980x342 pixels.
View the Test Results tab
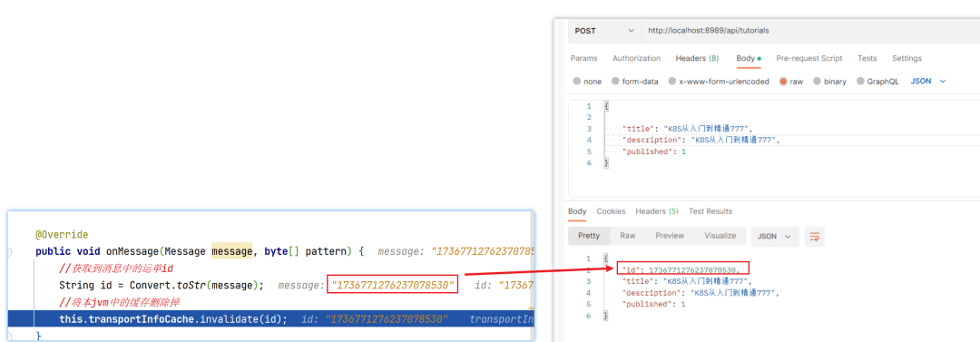[710, 211]
